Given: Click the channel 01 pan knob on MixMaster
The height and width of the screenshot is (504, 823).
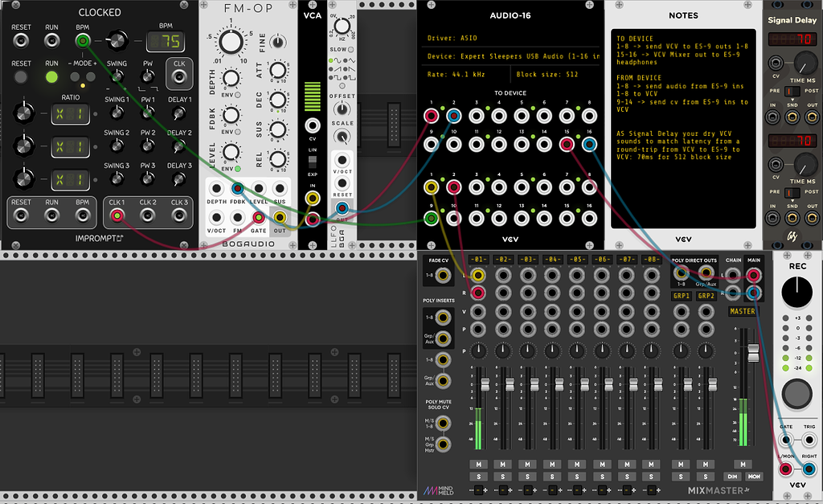Looking at the screenshot, I should tap(477, 350).
